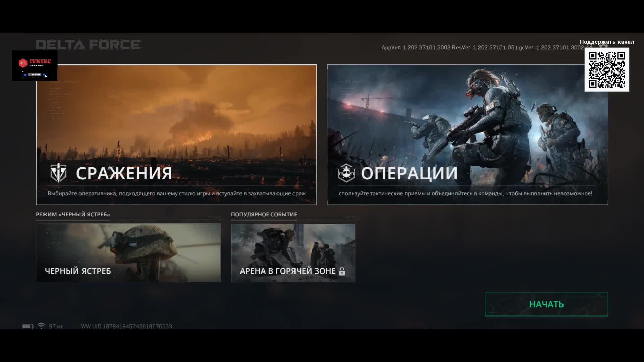
Task: Click the QR code image
Action: [607, 70]
